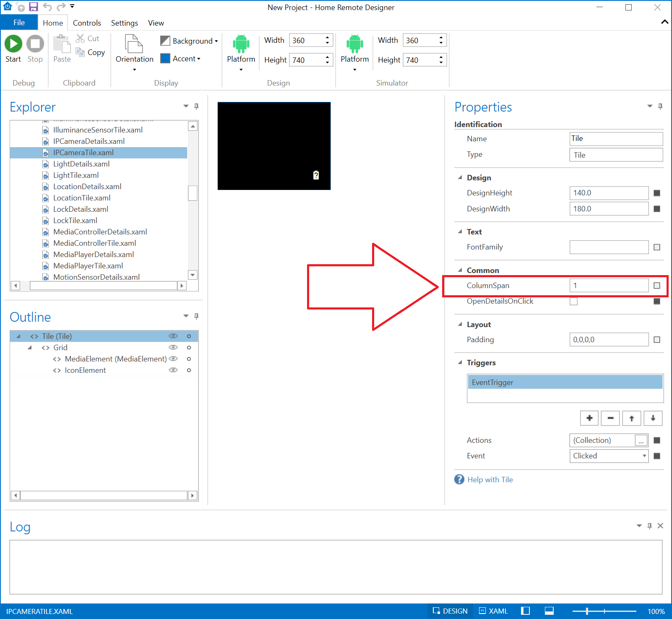Undo the last action

click(47, 7)
